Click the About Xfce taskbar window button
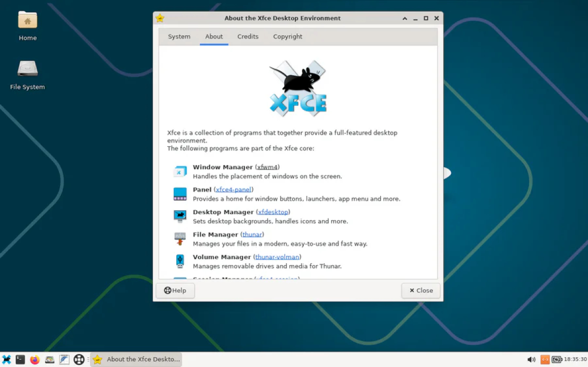 coord(137,360)
